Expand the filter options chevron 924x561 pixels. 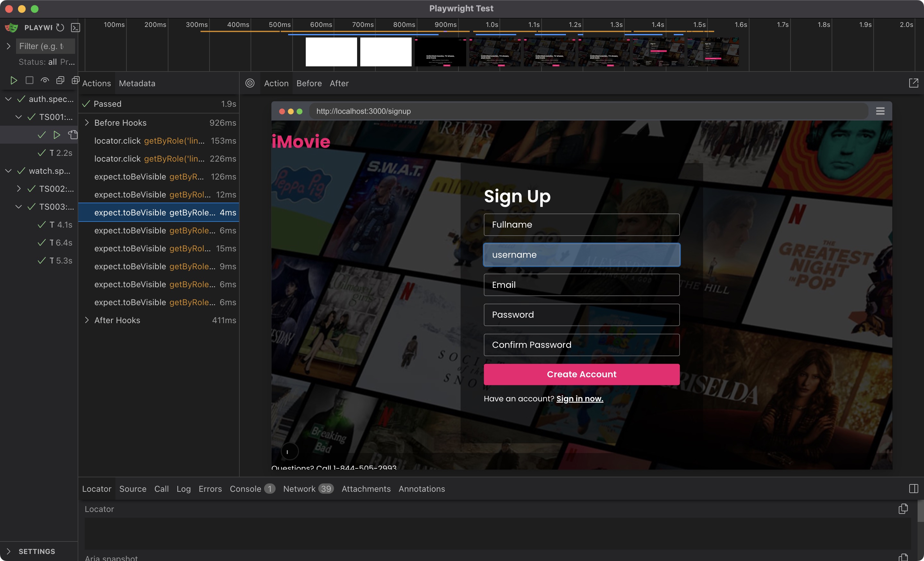[x=8, y=46]
